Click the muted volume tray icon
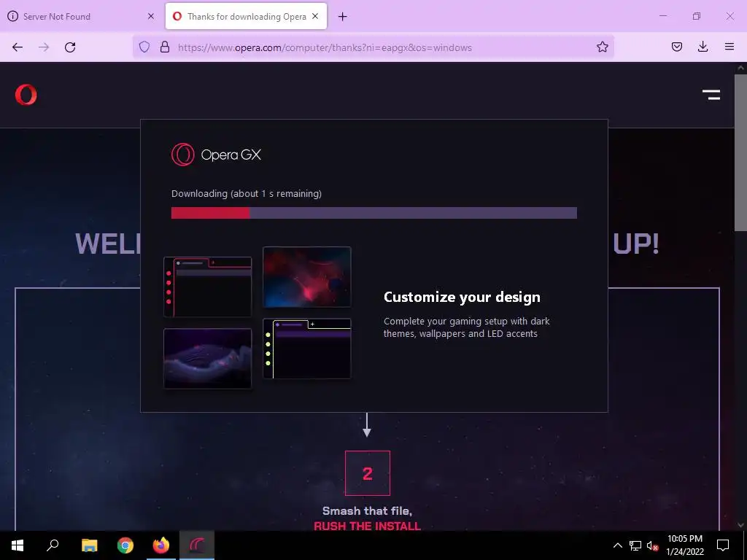 652,545
